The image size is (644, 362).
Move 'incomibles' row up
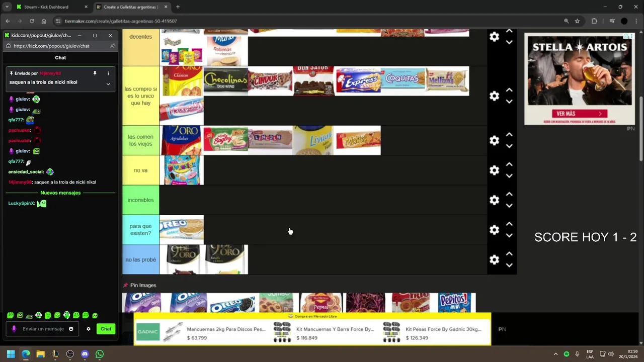[x=509, y=194]
